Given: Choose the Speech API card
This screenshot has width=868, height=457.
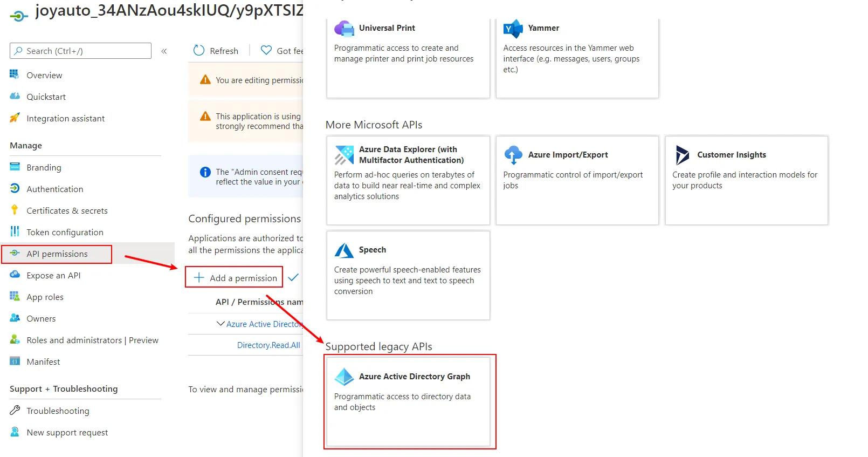Looking at the screenshot, I should click(x=408, y=275).
